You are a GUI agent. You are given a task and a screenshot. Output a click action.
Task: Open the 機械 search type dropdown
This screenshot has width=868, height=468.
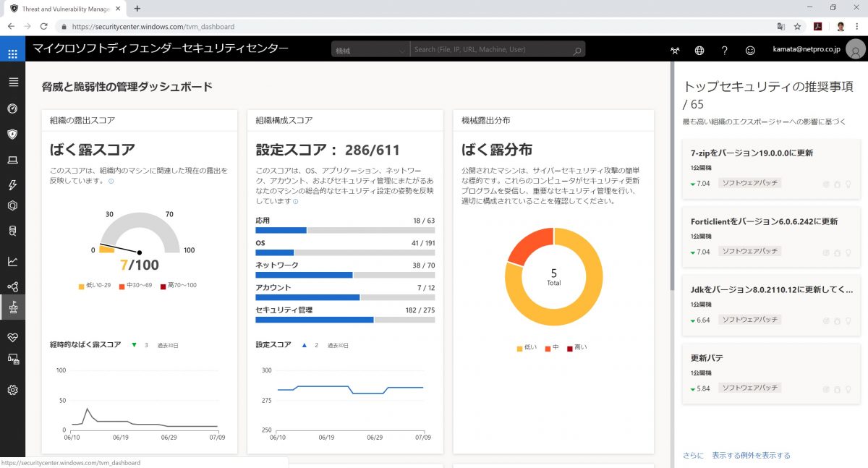click(370, 50)
